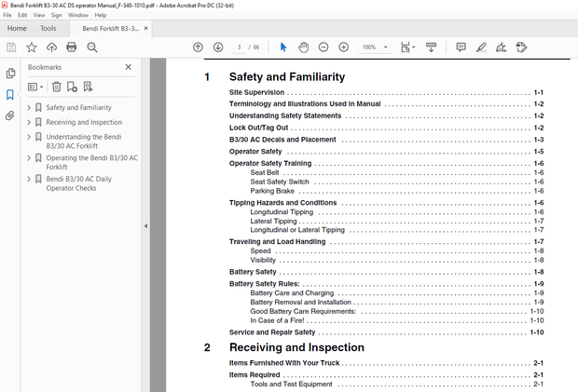Screen dimensions: 578x392
Task: Go to previous page arrow
Action: pos(198,47)
